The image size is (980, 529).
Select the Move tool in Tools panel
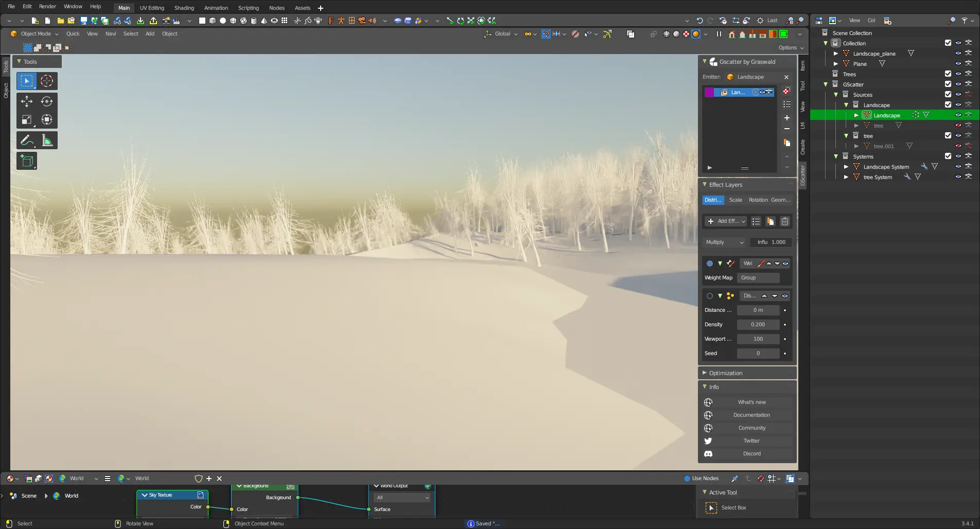pyautogui.click(x=26, y=101)
